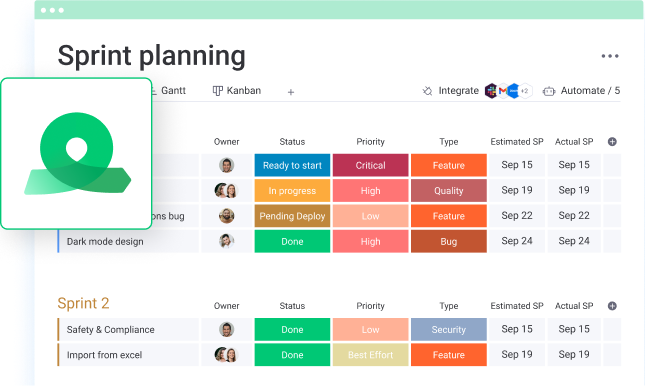Viewport: 645px width, 386px height.
Task: Click the Slack integration icon
Action: point(491,91)
